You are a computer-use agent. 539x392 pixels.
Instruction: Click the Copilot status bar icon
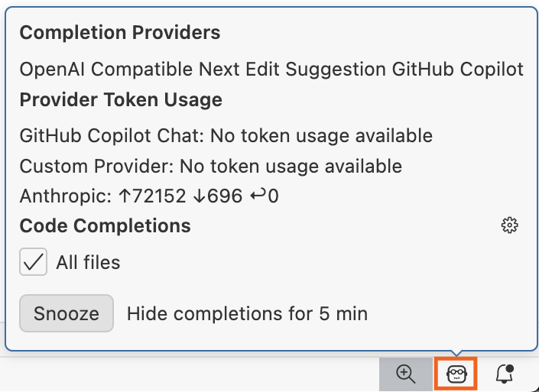pyautogui.click(x=457, y=374)
